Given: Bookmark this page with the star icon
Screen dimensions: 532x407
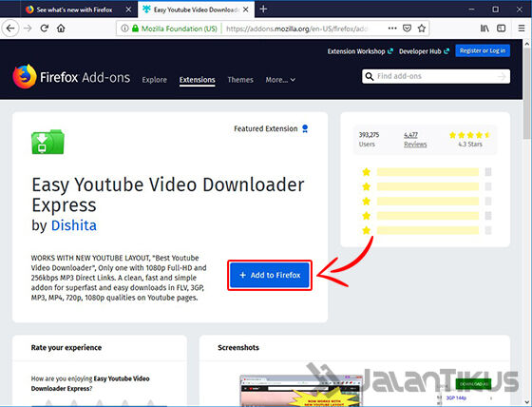Looking at the screenshot, I should point(422,29).
